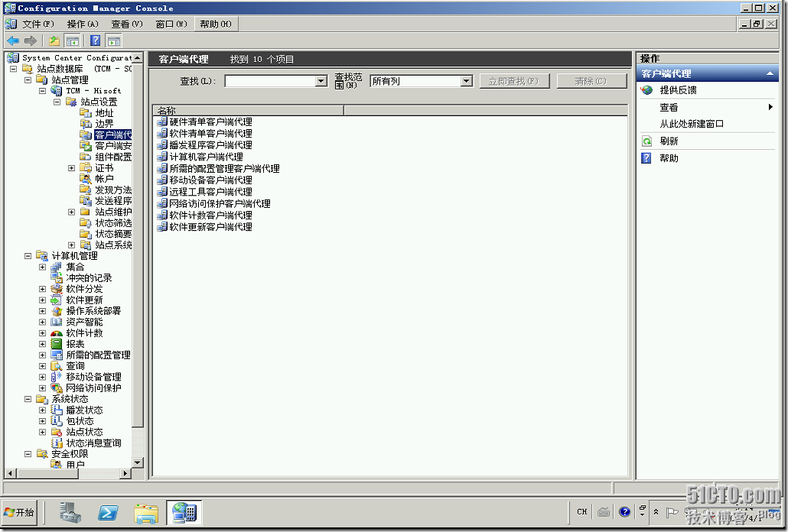Click the 刷新 refresh icon in actions pane
788x532 pixels.
[x=646, y=141]
